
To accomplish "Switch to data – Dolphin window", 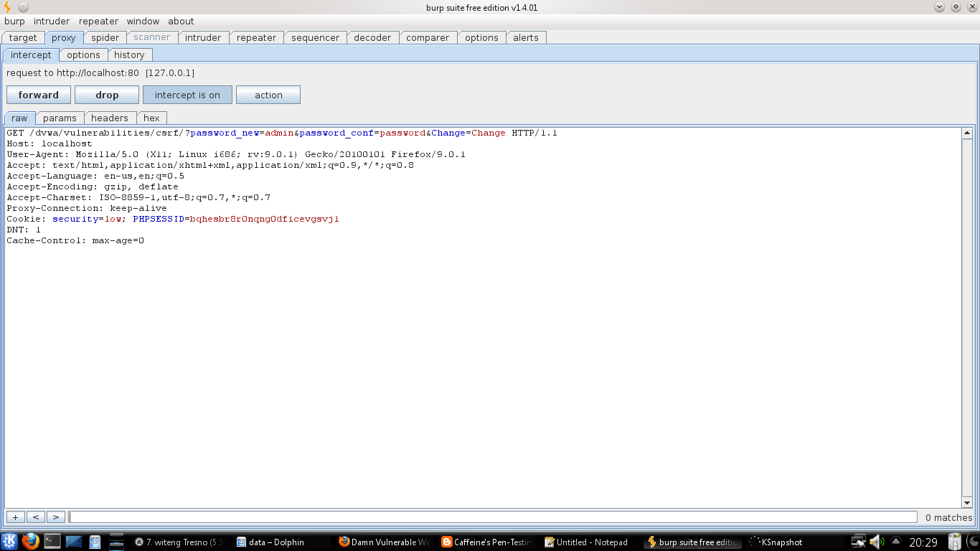I will (282, 542).
